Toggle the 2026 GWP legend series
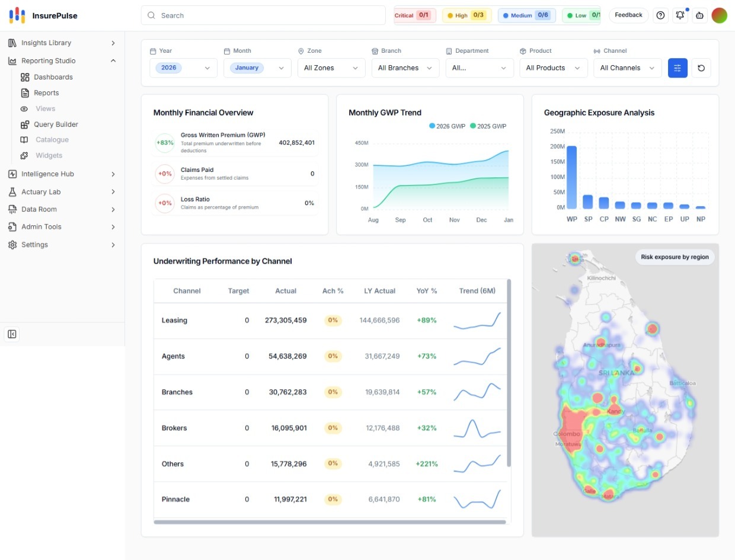Image resolution: width=735 pixels, height=560 pixels. [448, 126]
